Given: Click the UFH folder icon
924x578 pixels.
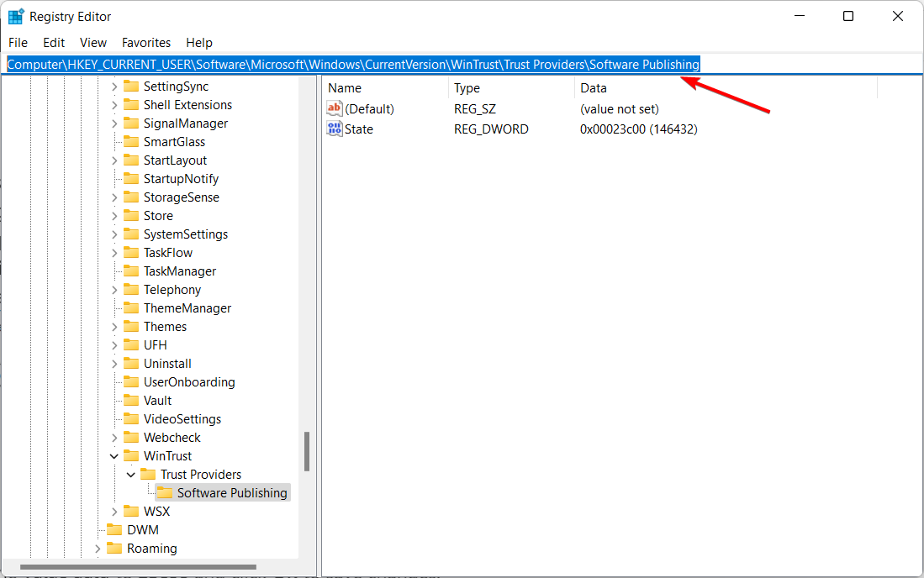Looking at the screenshot, I should [131, 345].
